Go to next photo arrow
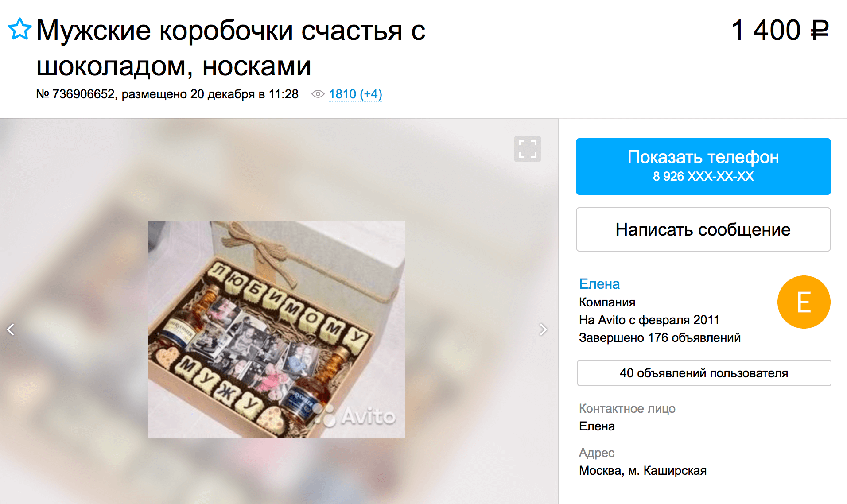Viewport: 847px width, 504px height. pos(543,330)
